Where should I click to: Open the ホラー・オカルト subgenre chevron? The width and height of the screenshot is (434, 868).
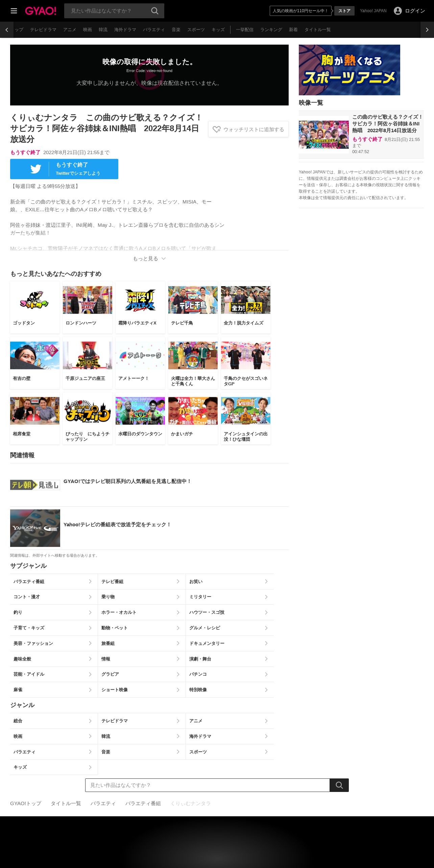[x=178, y=612]
